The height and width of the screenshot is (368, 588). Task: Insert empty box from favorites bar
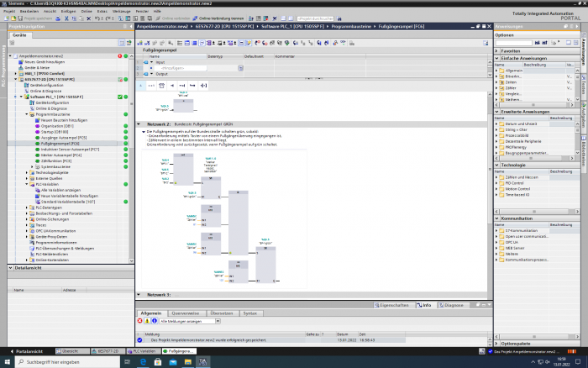click(x=163, y=85)
